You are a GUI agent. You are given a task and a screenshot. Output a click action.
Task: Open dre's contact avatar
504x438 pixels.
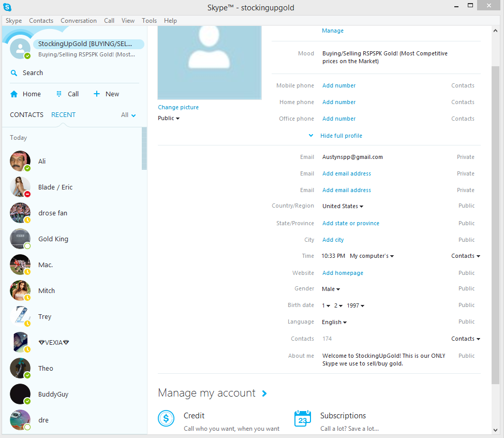(x=20, y=420)
